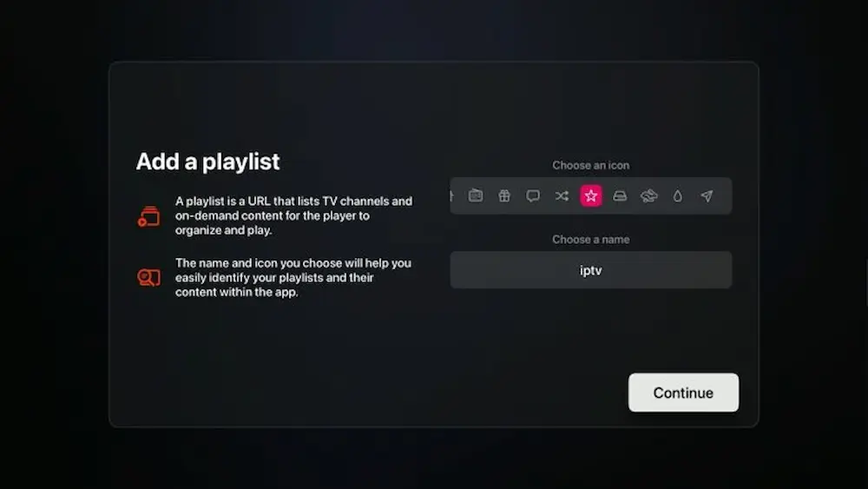The image size is (868, 489).
Task: Click the playlist URL description paragraph
Action: tap(293, 215)
